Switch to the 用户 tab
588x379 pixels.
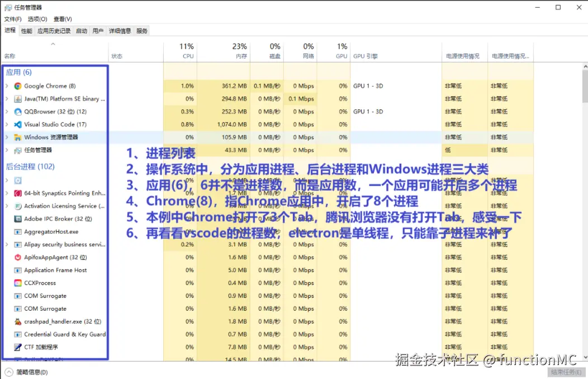(x=98, y=31)
